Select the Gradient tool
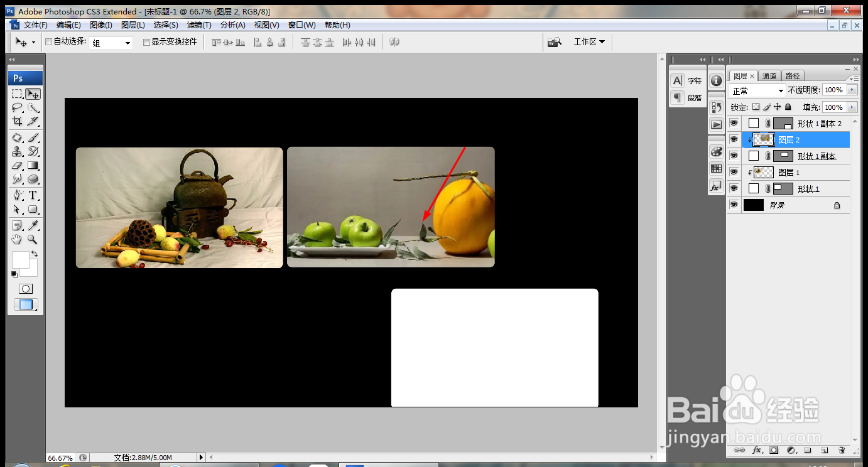 coord(33,165)
